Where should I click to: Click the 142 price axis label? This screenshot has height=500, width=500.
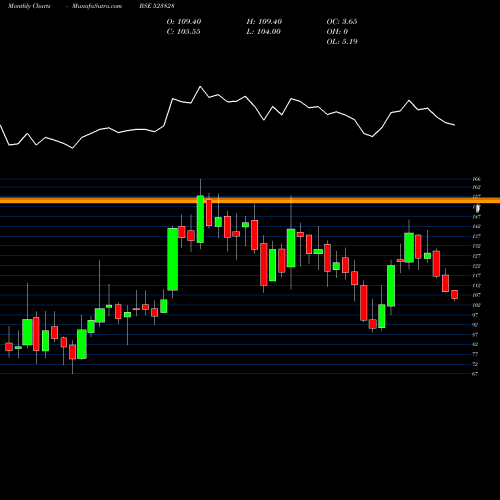476,226
